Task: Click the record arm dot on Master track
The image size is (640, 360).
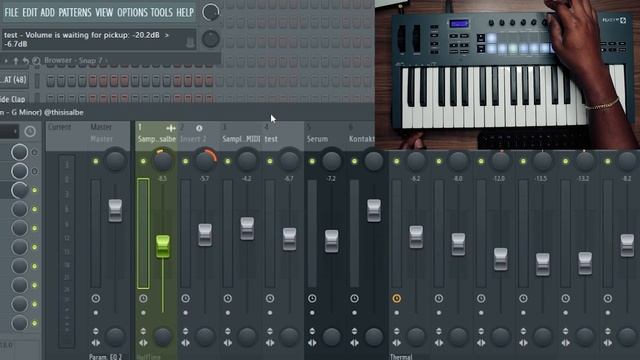Action: click(96, 313)
